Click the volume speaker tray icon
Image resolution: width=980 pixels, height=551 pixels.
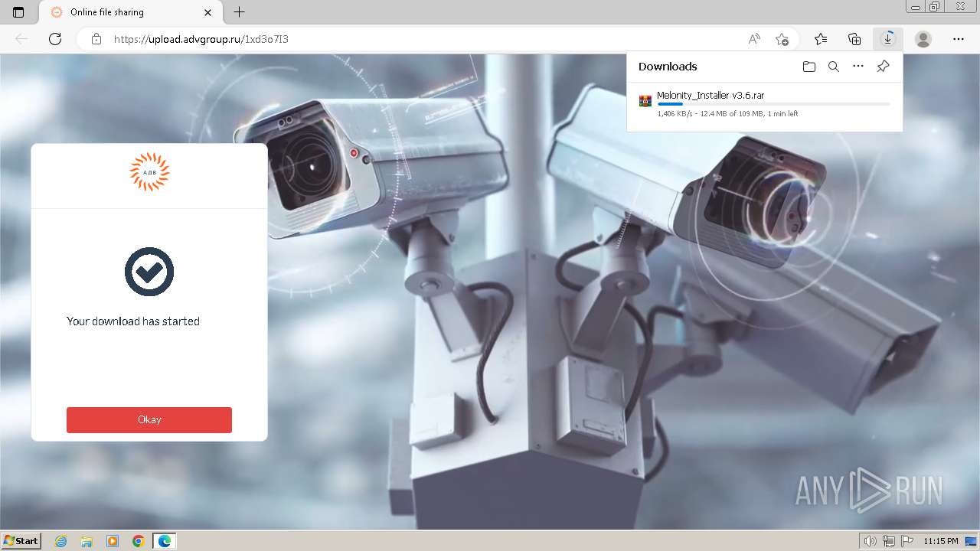click(x=871, y=541)
